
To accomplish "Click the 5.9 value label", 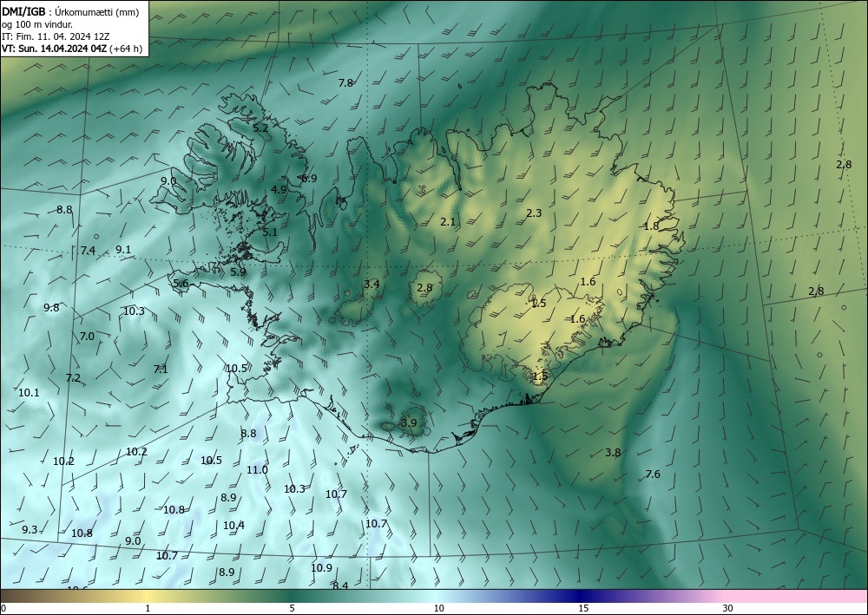I will point(238,272).
